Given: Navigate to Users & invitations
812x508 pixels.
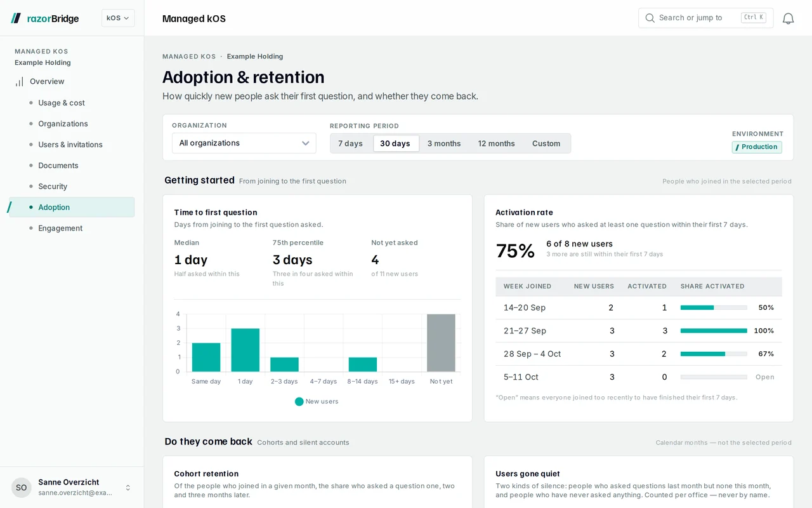Looking at the screenshot, I should pos(72,145).
